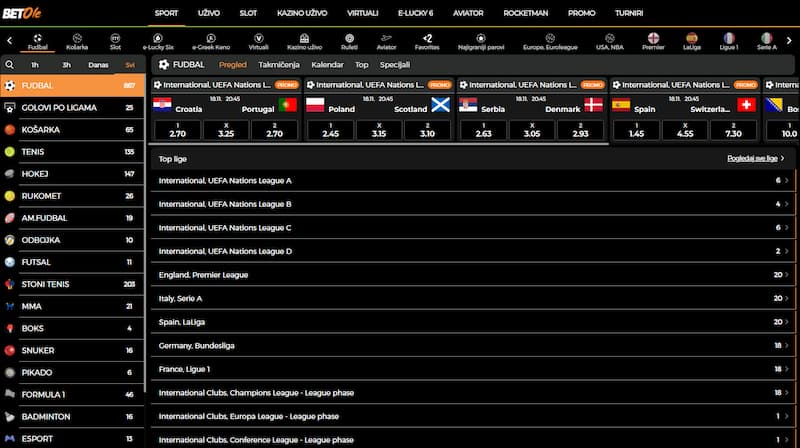Open the Kazino uživo carousel icon

[304, 38]
